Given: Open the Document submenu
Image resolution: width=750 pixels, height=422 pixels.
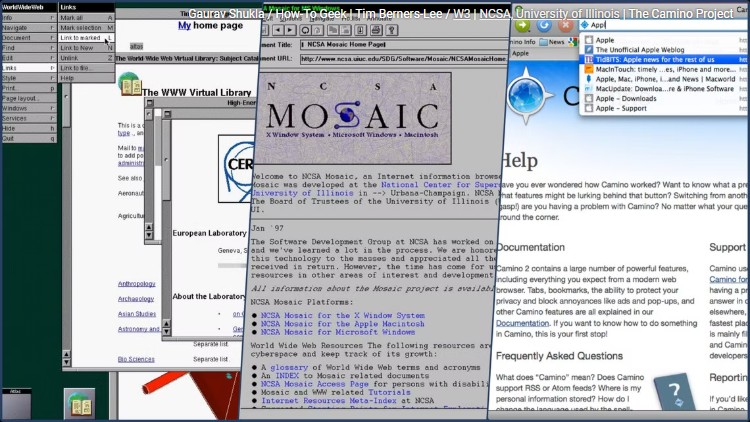Looking at the screenshot, I should [x=29, y=38].
